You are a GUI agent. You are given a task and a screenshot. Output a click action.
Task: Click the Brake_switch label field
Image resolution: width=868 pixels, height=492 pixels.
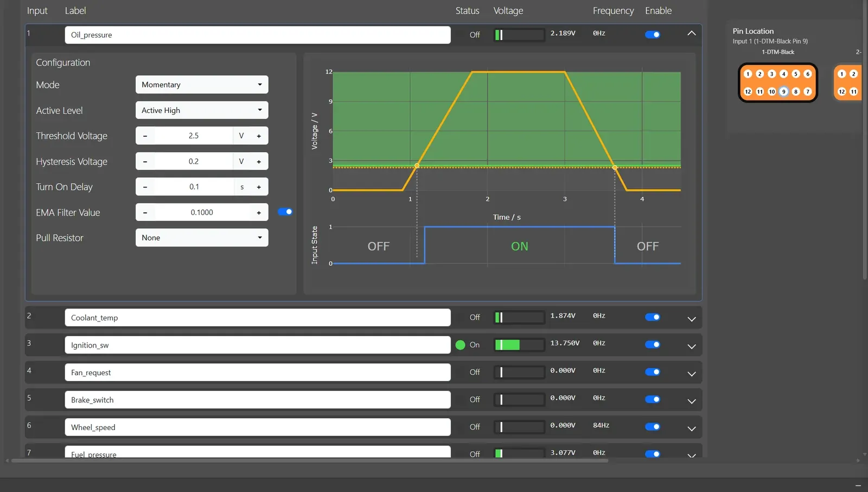pyautogui.click(x=258, y=400)
